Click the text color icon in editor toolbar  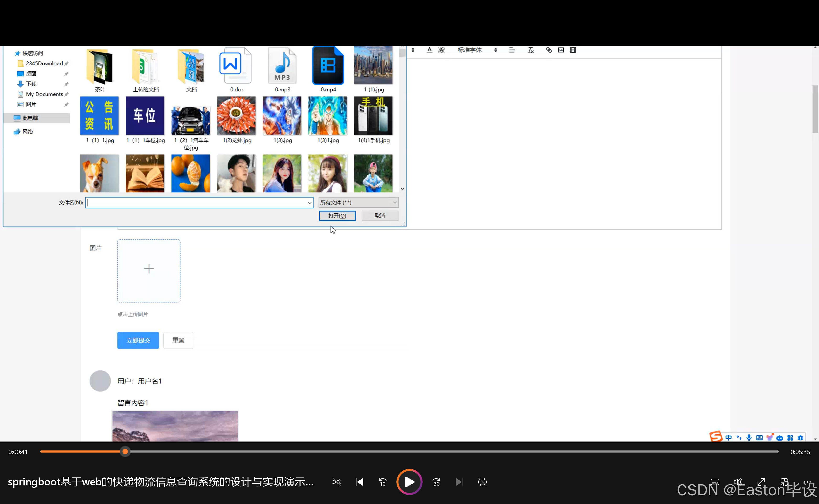[x=429, y=50]
